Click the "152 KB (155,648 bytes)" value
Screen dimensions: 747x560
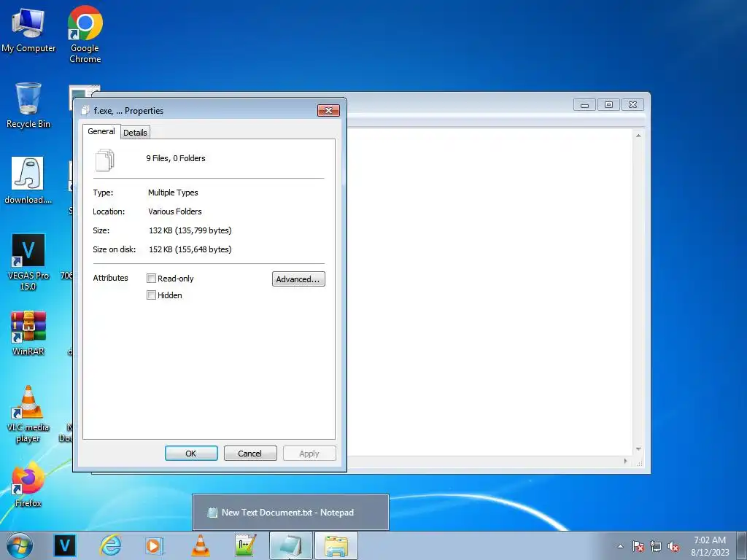tap(190, 249)
